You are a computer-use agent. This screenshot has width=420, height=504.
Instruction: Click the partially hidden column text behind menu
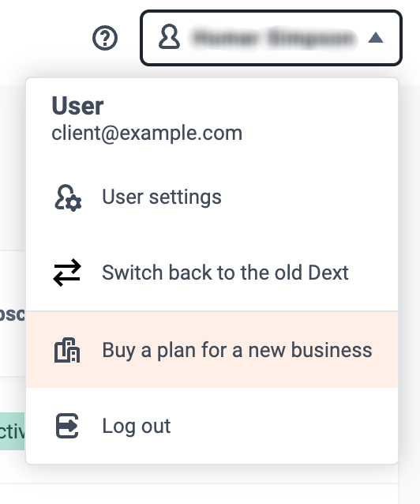12,314
